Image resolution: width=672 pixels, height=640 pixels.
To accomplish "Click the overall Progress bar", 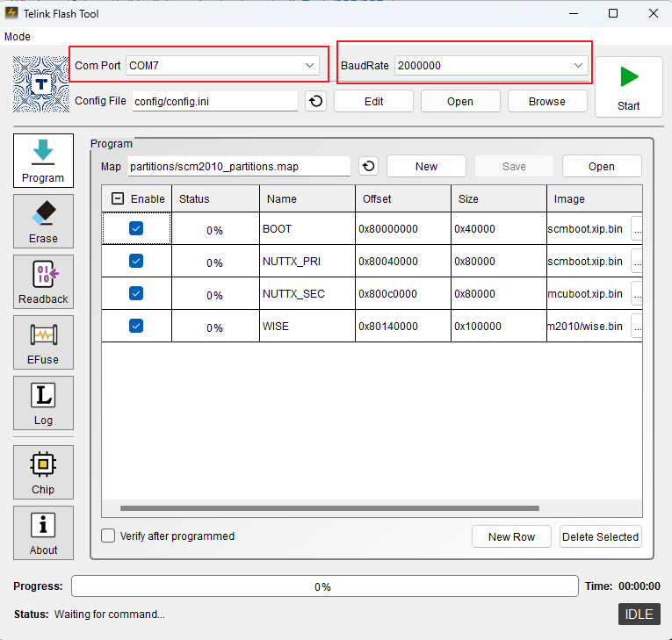I will click(x=325, y=586).
